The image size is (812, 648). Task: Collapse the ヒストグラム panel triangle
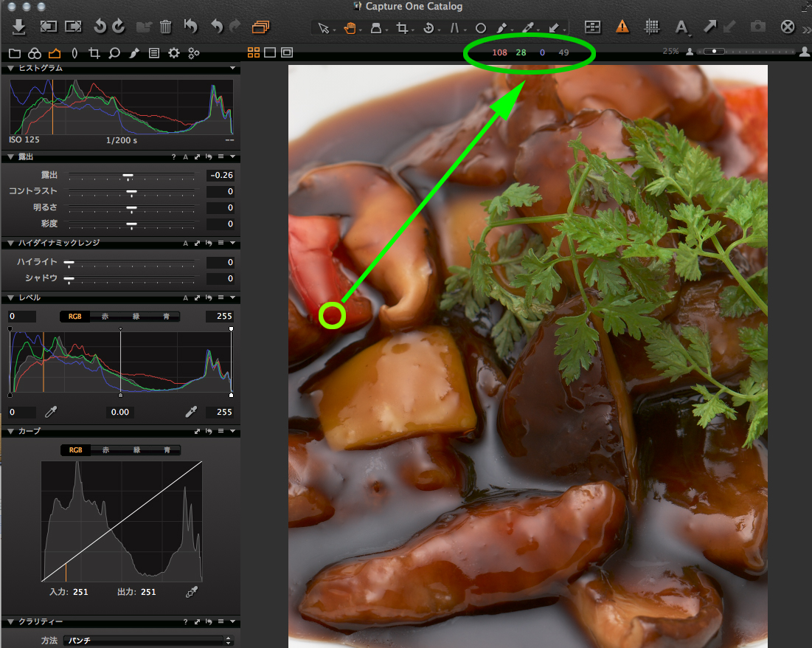(10, 68)
